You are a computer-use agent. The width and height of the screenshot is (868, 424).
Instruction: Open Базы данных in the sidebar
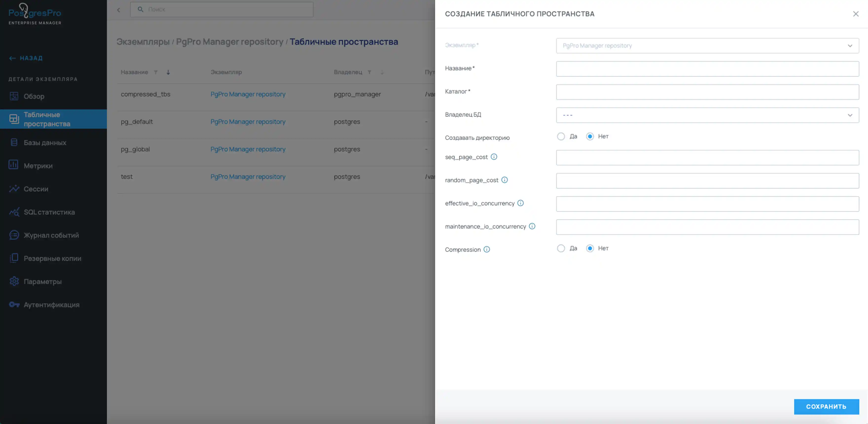tap(45, 142)
